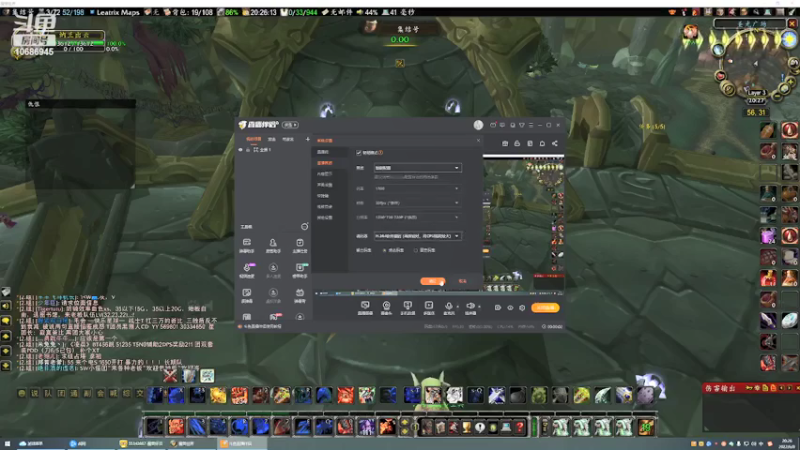
Task: Open the fifth category in the settings sidebar
Action: pos(323,196)
